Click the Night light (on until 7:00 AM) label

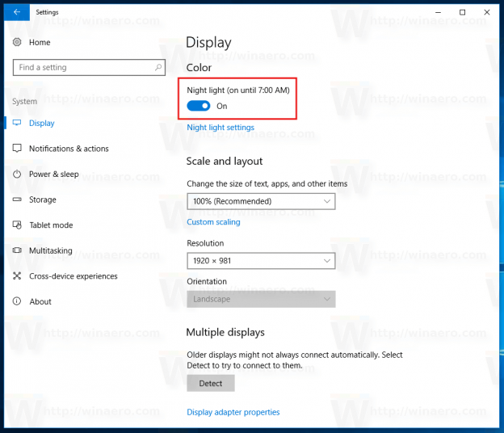[238, 90]
